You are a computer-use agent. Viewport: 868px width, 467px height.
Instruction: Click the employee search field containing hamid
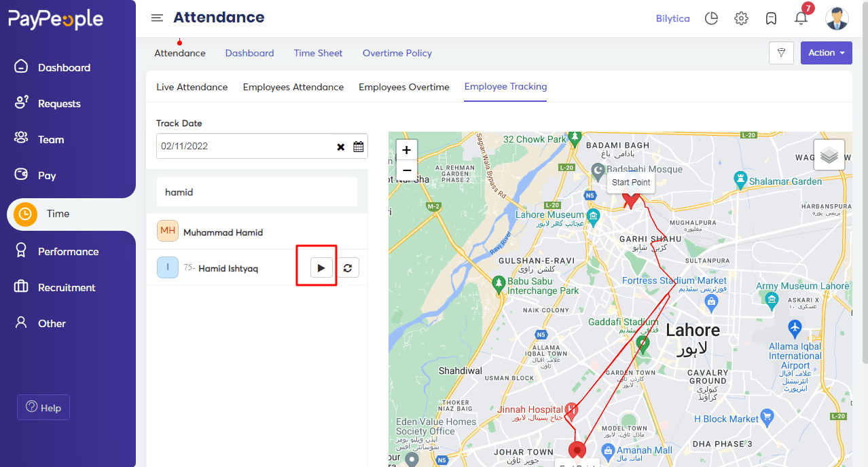pyautogui.click(x=257, y=192)
